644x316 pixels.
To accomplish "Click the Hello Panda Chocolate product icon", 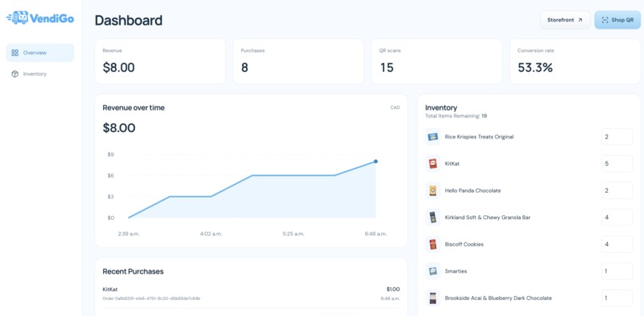I will (x=432, y=190).
